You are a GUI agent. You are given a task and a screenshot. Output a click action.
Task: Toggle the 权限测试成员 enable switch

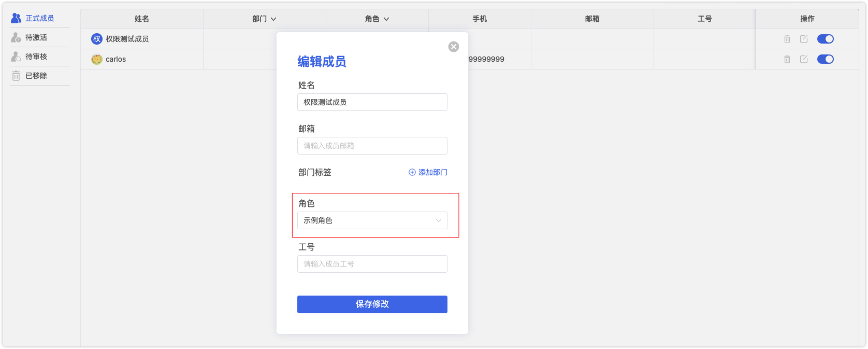(826, 39)
